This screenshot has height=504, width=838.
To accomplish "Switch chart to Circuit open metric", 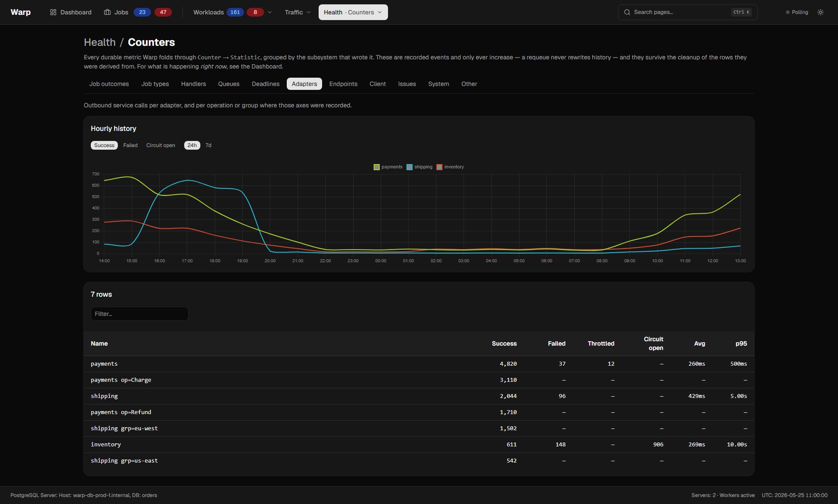I will click(161, 145).
